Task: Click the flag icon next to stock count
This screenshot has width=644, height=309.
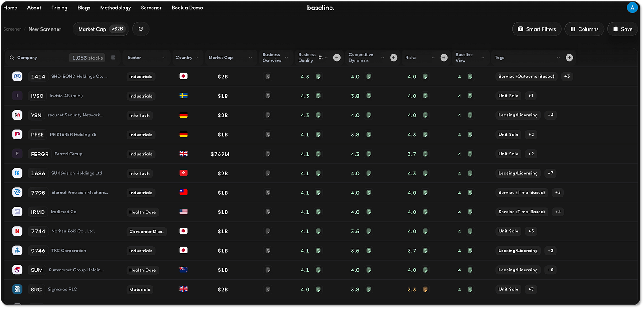Action: point(113,58)
